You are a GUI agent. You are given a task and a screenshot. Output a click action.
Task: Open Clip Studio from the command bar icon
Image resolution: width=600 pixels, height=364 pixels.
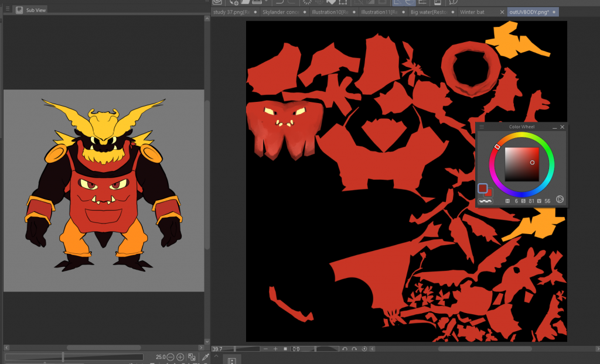click(x=217, y=2)
